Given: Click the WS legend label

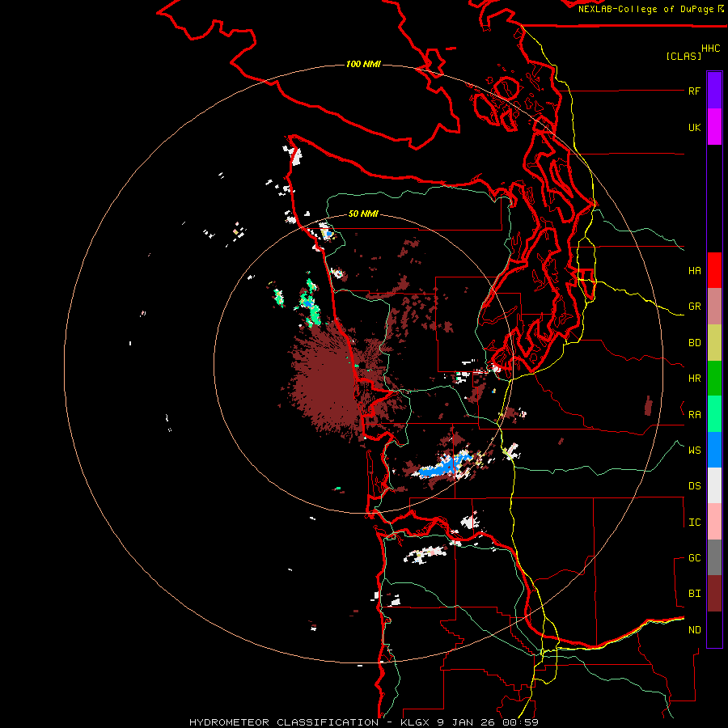Looking at the screenshot, I should pyautogui.click(x=694, y=450).
